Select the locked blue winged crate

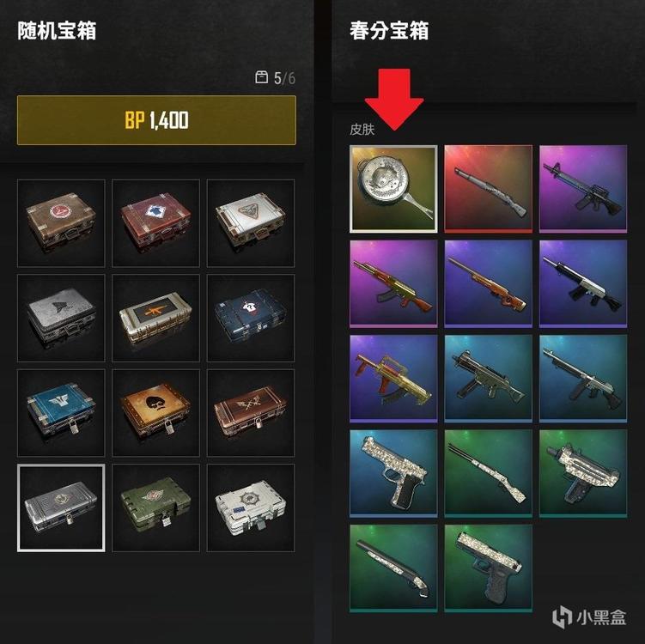pyautogui.click(x=61, y=413)
